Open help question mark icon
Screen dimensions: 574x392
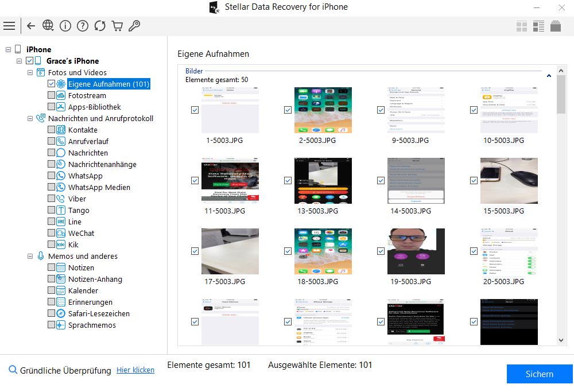83,26
